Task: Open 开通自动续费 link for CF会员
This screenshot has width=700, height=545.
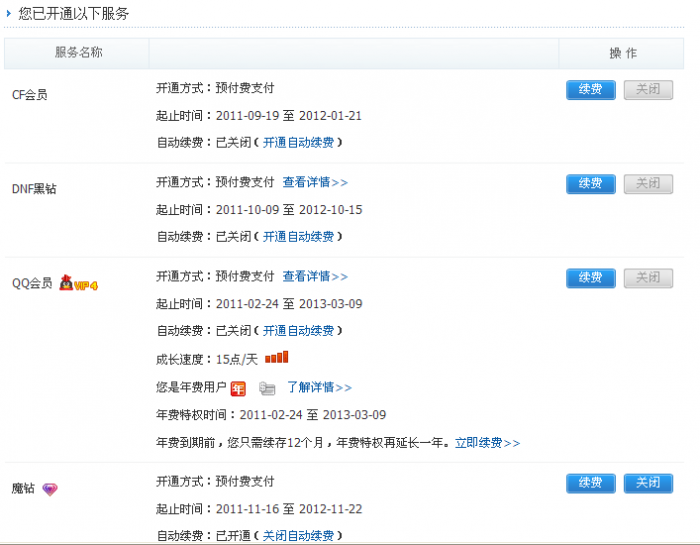Action: point(298,143)
